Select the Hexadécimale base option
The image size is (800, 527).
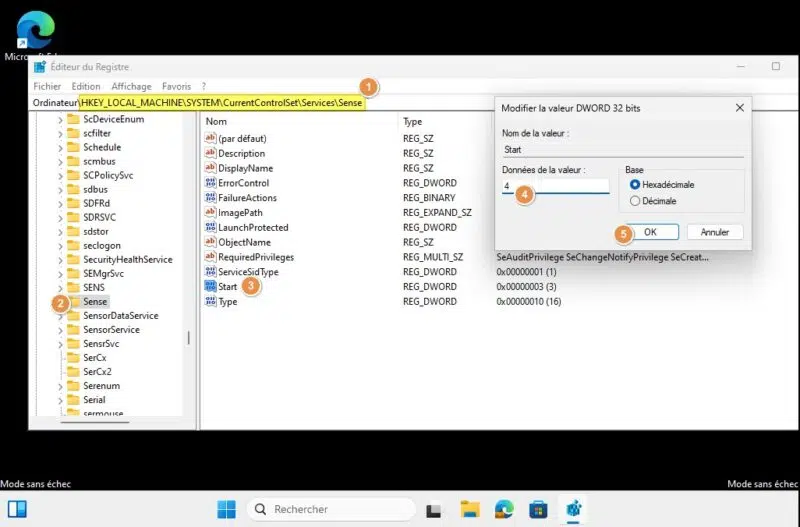634,185
